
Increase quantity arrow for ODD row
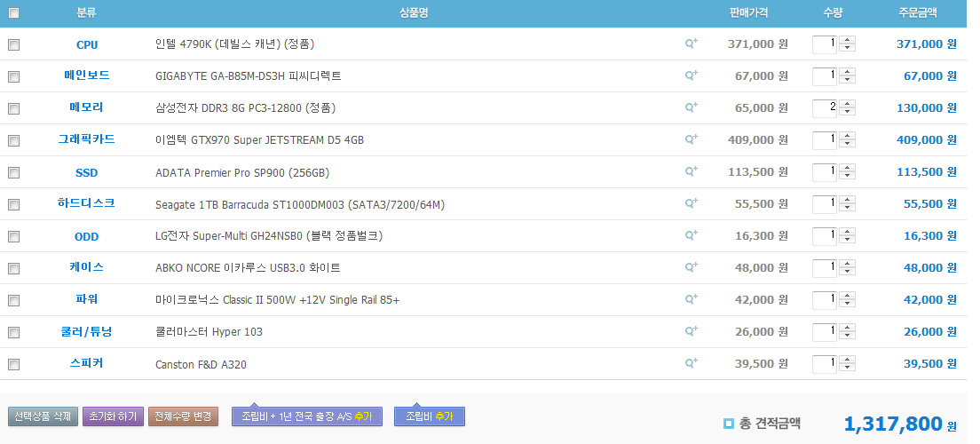[x=848, y=232]
